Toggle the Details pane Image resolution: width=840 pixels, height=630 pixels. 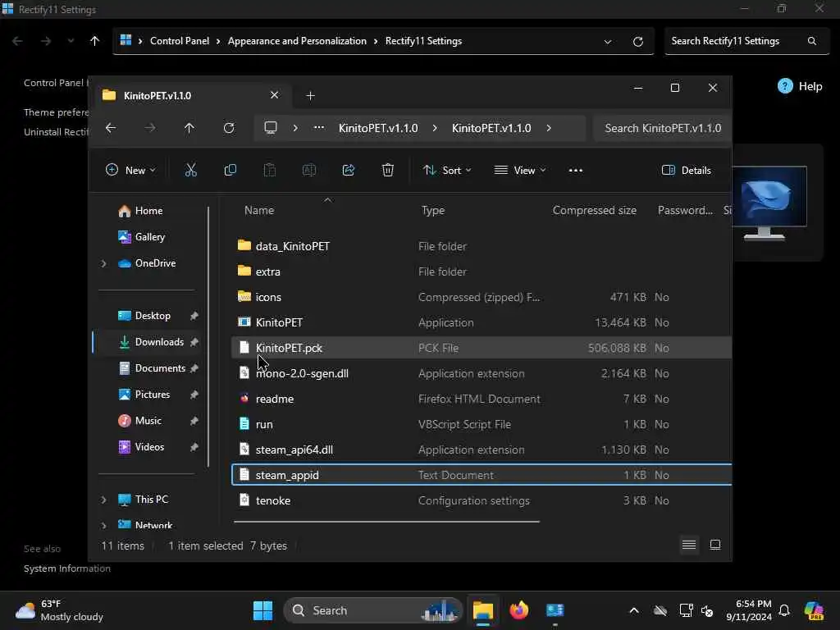coord(687,171)
